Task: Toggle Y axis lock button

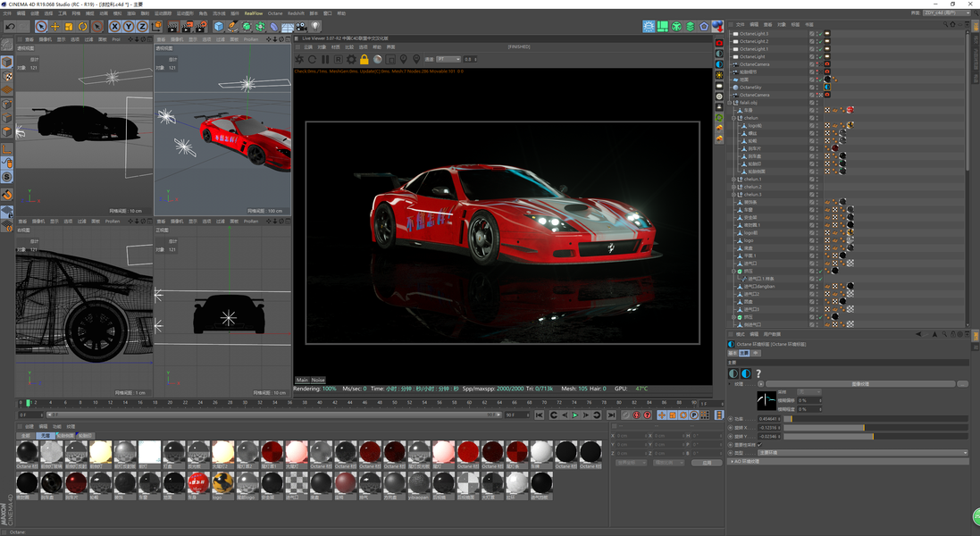Action: click(129, 27)
